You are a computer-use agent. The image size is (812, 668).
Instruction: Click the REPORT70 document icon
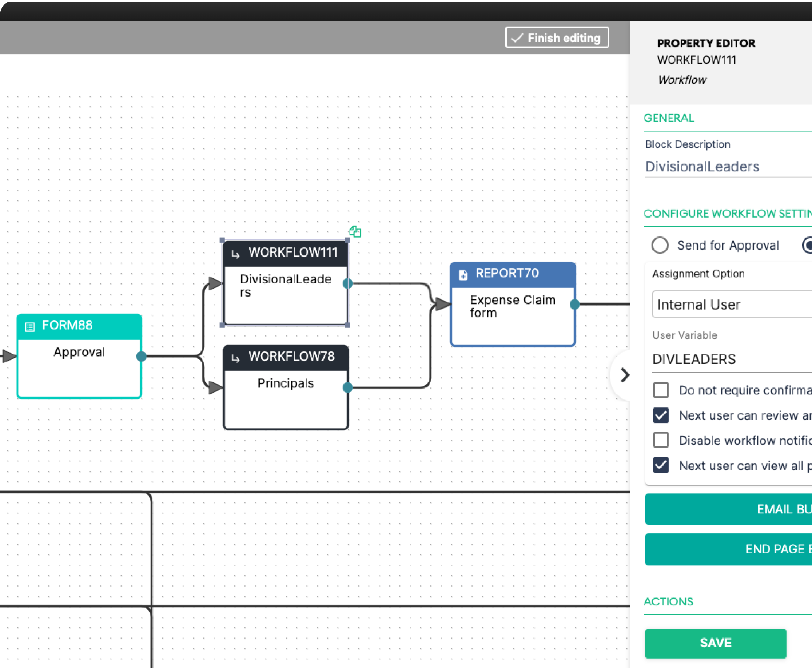[x=463, y=275]
